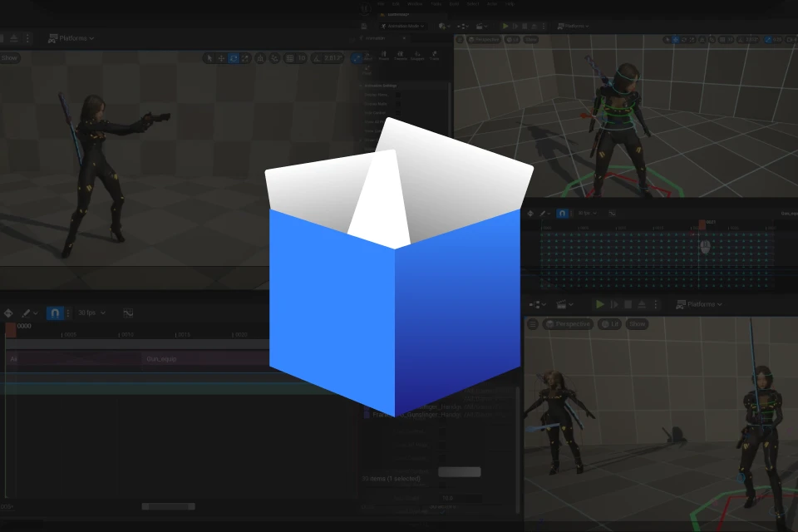The height and width of the screenshot is (532, 798).
Task: Click the field showing 10.0 in lower details panel
Action: pos(460,498)
